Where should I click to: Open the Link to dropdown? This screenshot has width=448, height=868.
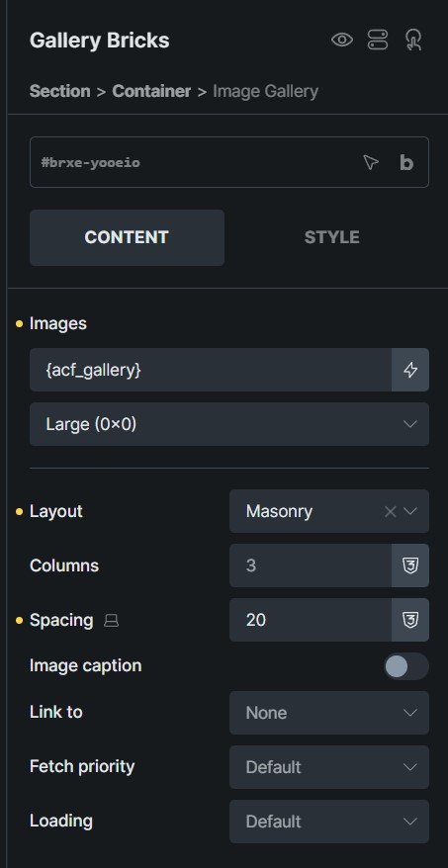329,713
